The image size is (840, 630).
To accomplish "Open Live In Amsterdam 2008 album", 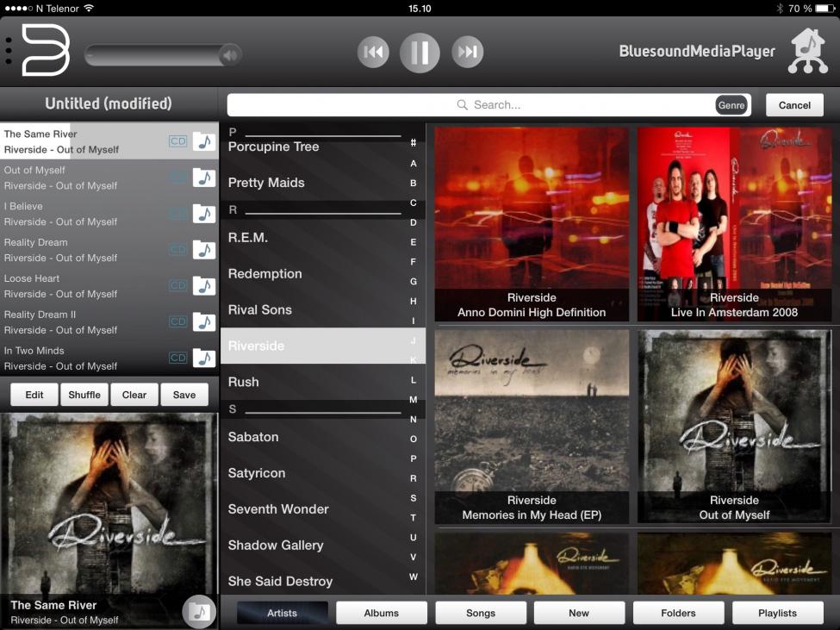I will (734, 224).
